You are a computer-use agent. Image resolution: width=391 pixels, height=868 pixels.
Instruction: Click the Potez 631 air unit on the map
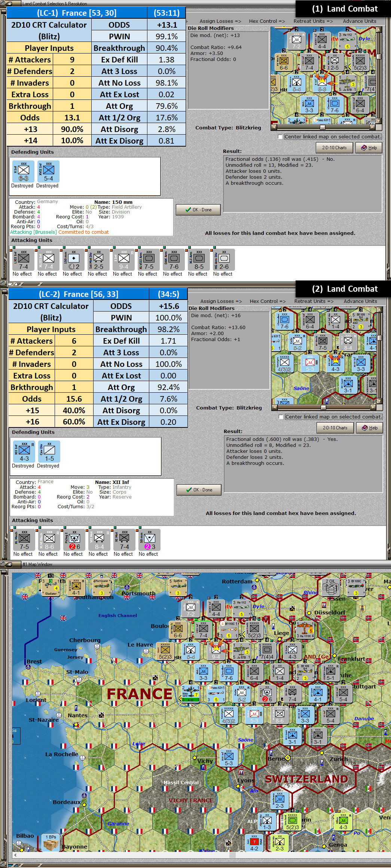pos(216,693)
